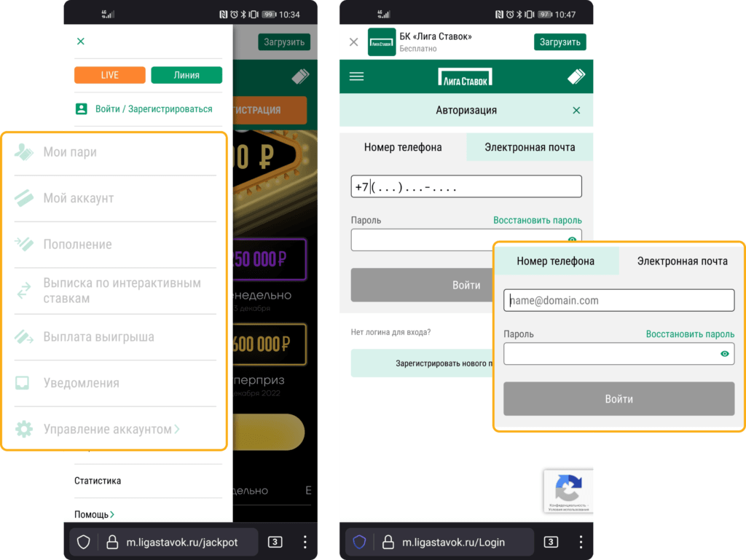Switch to Линия betting mode
Screen dimensions: 746x560
186,75
